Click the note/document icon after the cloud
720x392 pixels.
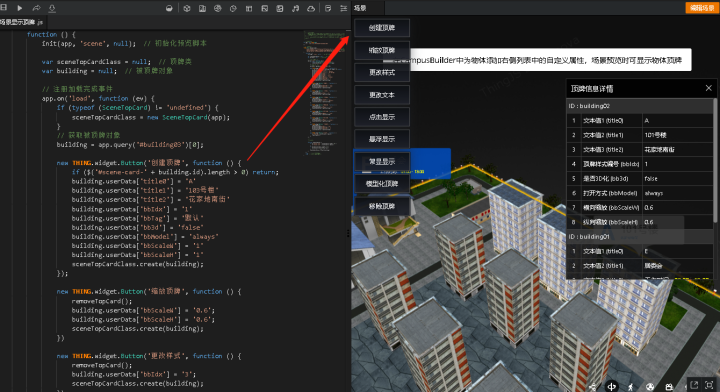click(x=328, y=8)
